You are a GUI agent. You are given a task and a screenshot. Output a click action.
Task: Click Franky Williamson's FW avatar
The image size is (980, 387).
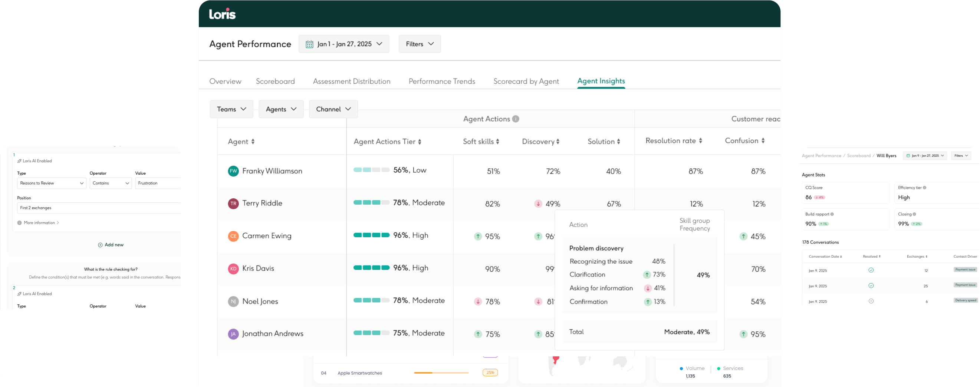(x=233, y=171)
